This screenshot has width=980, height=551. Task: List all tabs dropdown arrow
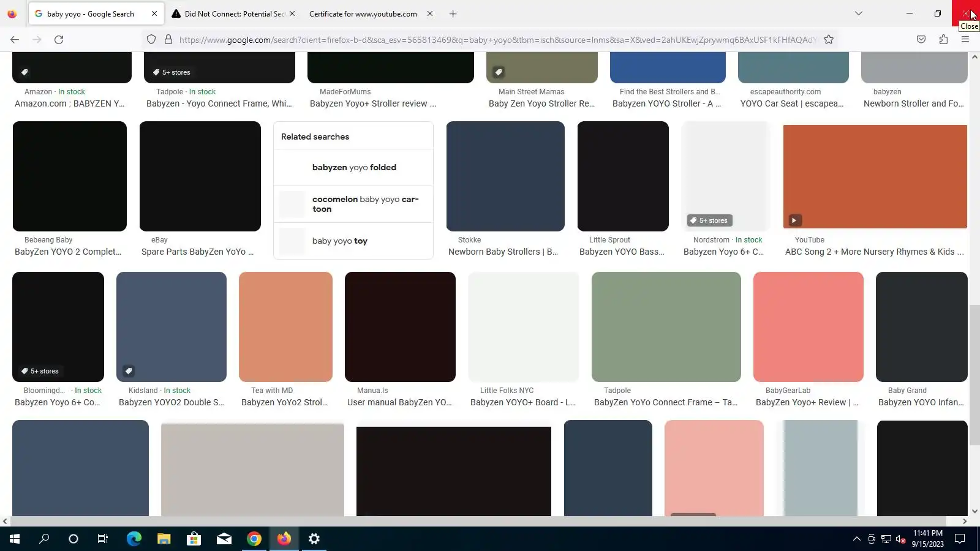point(859,13)
